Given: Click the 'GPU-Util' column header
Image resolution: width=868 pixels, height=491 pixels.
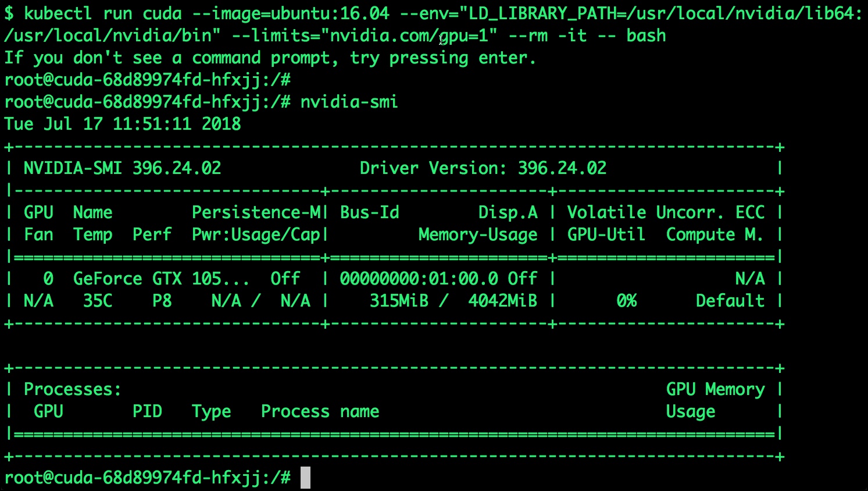Looking at the screenshot, I should coord(606,234).
